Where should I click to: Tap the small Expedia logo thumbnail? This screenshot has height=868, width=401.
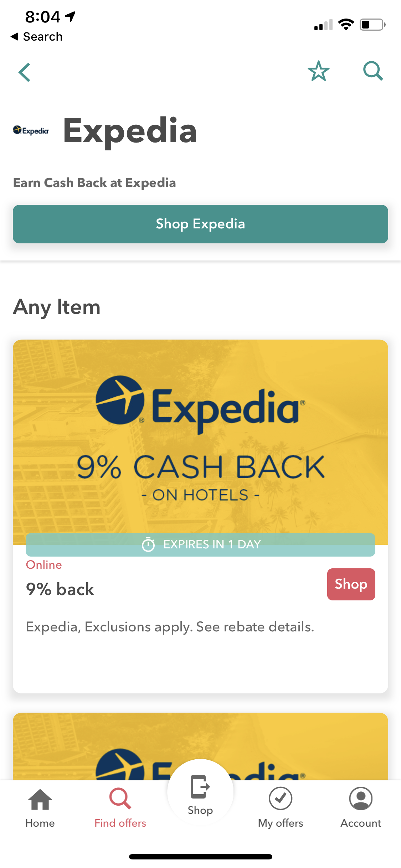coord(31,131)
